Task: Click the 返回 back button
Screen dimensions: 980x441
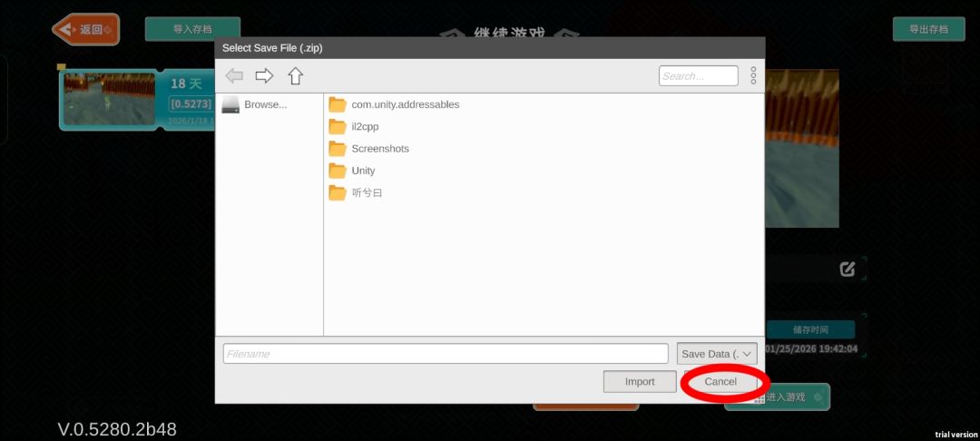Action: coord(85,29)
